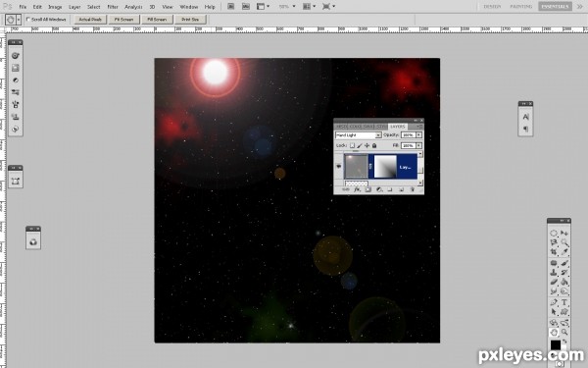This screenshot has width=588, height=368.
Task: Select the Type tool
Action: pyautogui.click(x=564, y=302)
